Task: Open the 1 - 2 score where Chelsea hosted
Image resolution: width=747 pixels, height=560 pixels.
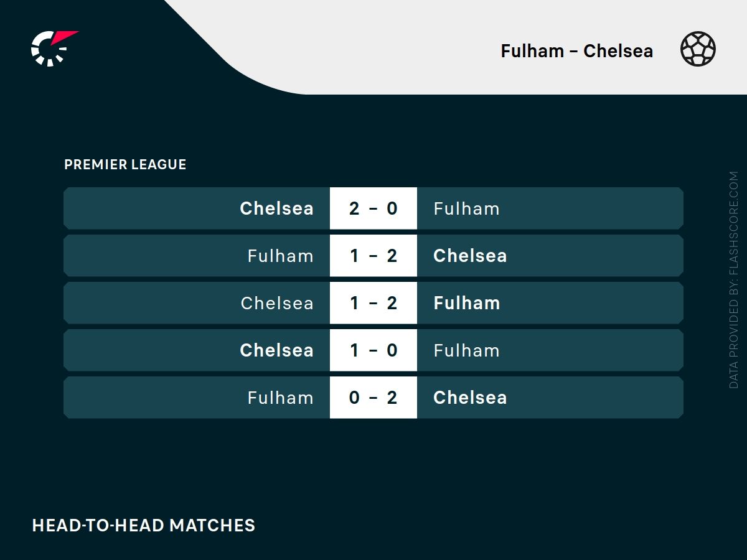Action: pyautogui.click(x=374, y=303)
